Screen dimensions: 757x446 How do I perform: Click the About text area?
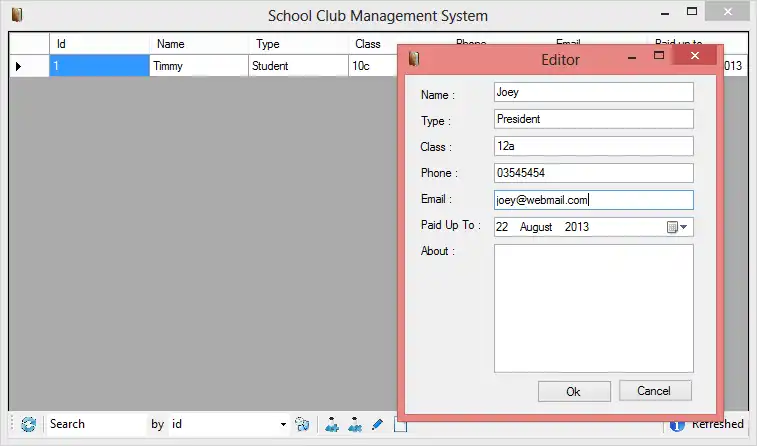pos(593,308)
